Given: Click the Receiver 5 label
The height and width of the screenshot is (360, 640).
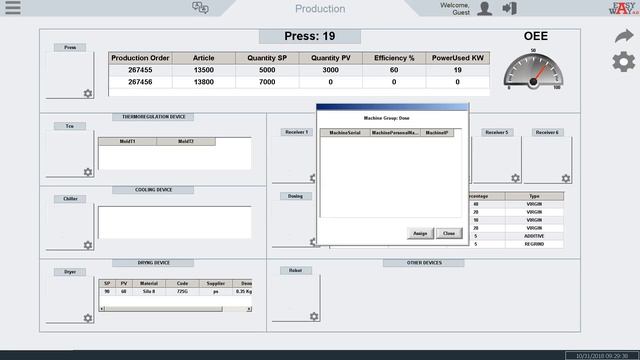Looking at the screenshot, I should tap(497, 132).
